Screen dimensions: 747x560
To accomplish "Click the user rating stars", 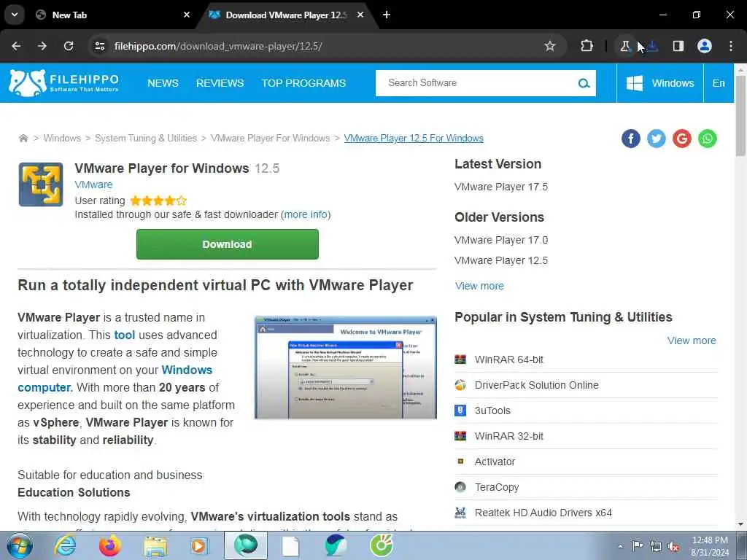I will 158,201.
